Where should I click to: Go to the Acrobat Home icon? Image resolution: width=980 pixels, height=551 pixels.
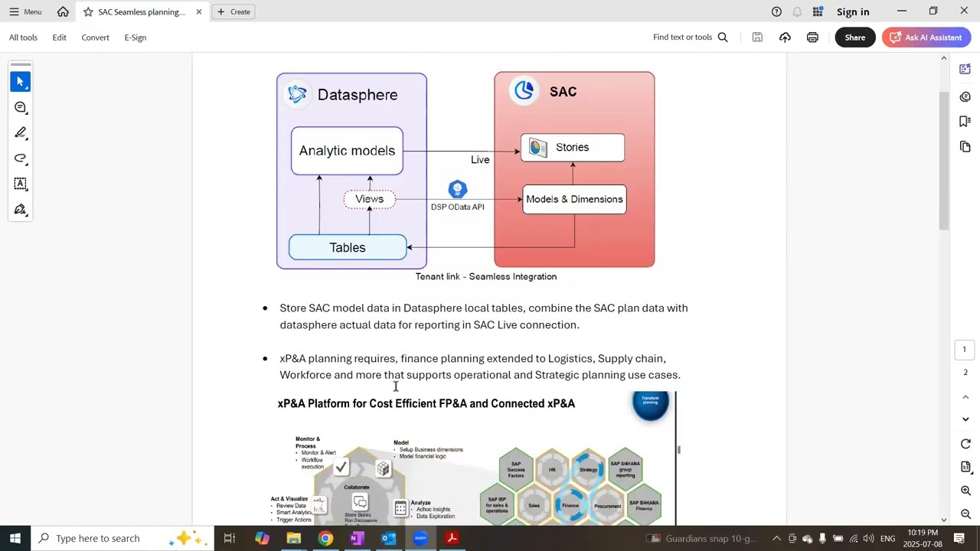(63, 11)
